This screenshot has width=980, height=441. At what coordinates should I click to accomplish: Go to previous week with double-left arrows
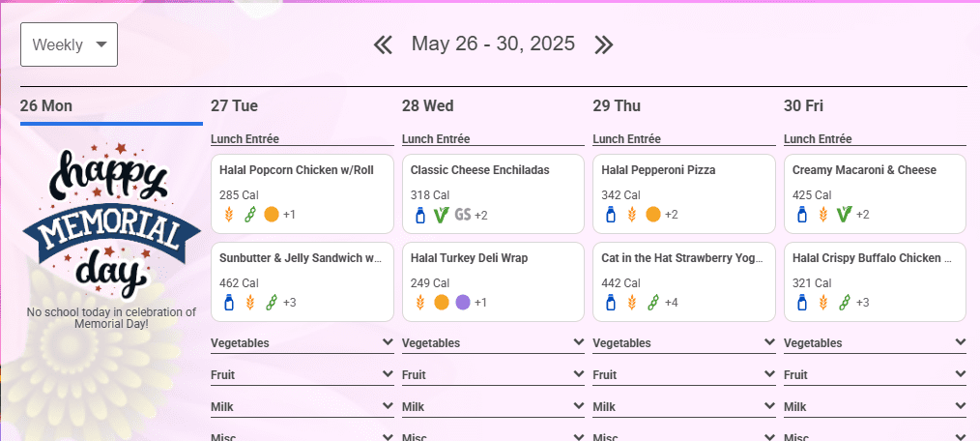383,44
